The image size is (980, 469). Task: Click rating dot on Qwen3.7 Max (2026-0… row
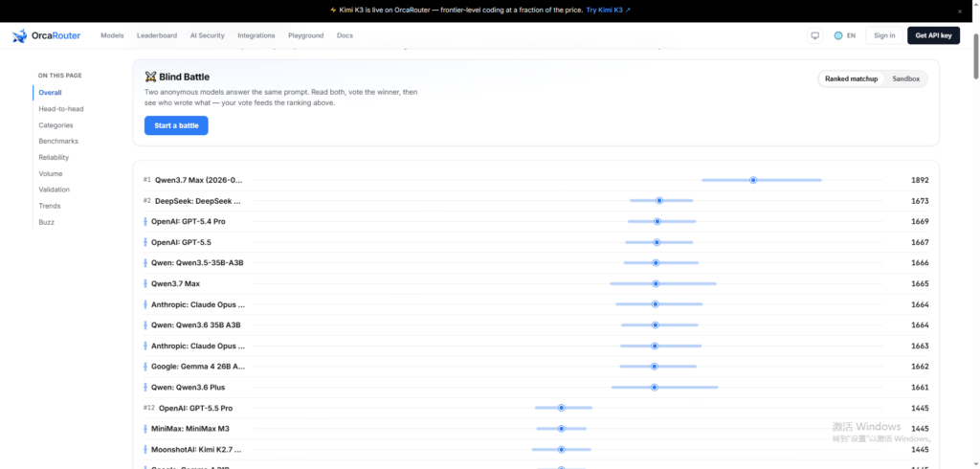pos(754,180)
